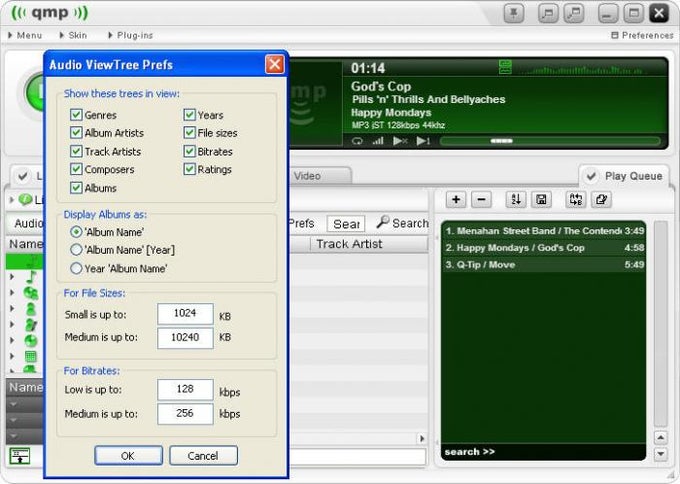Expand the composer tree node arrow
Screen dimensions: 680x484
pos(12,324)
